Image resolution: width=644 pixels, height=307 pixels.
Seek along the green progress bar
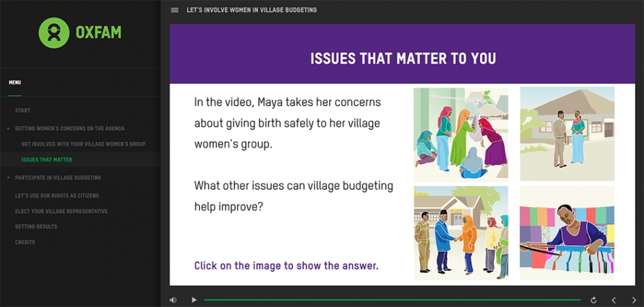(392, 300)
